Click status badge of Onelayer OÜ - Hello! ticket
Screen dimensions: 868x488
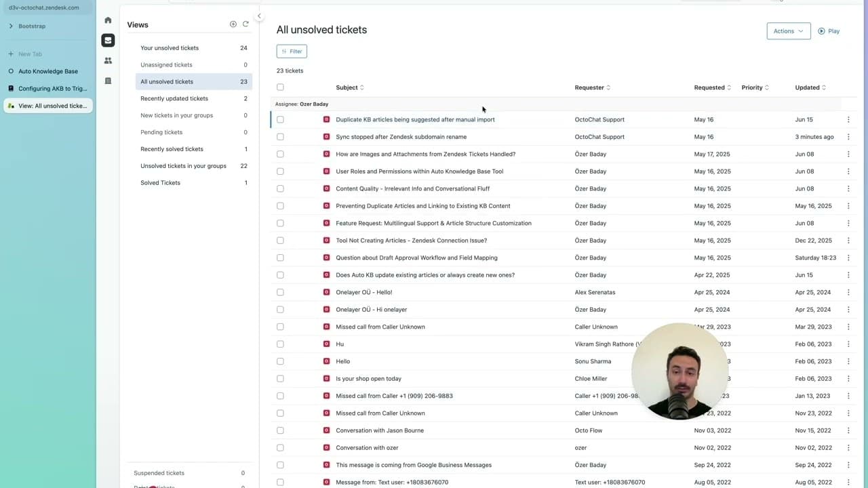326,292
